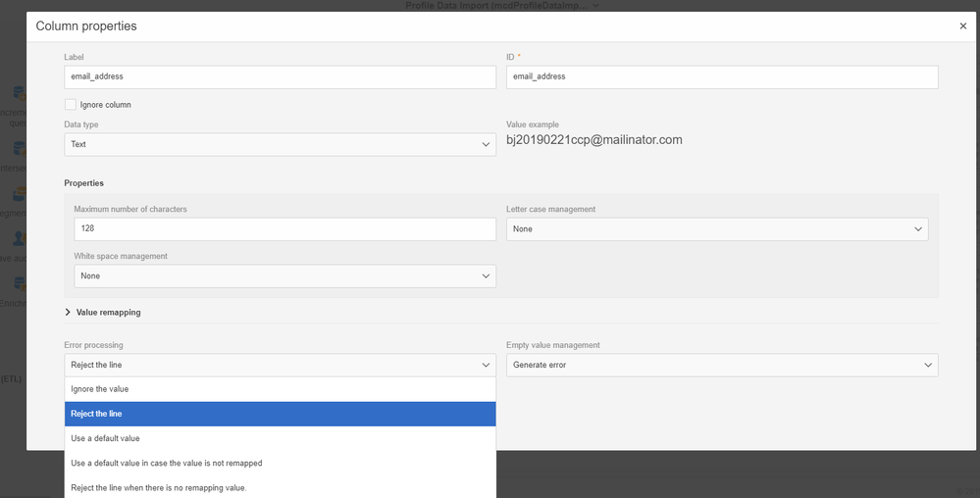
Task: Click the ID input field
Action: (x=722, y=76)
